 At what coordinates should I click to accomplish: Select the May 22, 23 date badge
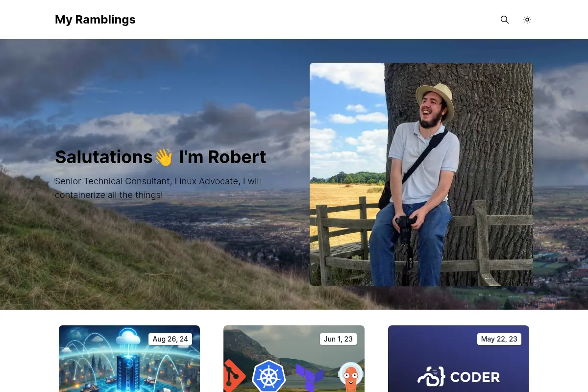pyautogui.click(x=499, y=339)
